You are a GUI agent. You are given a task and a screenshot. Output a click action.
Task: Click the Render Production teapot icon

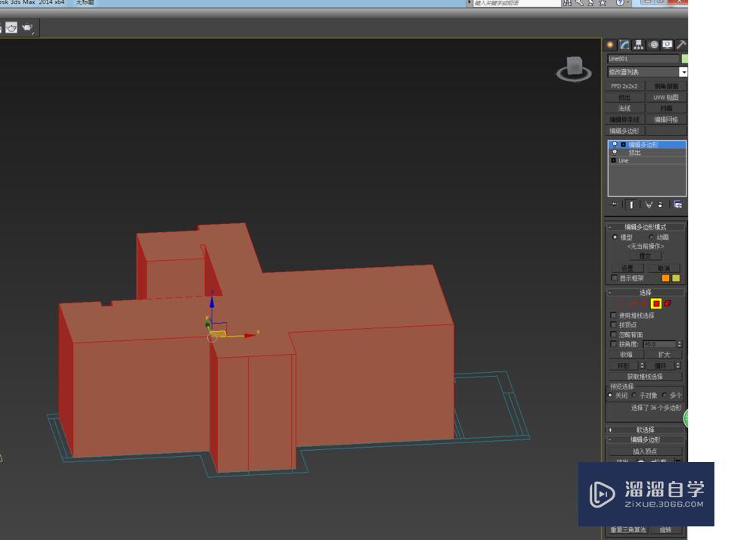click(x=27, y=27)
